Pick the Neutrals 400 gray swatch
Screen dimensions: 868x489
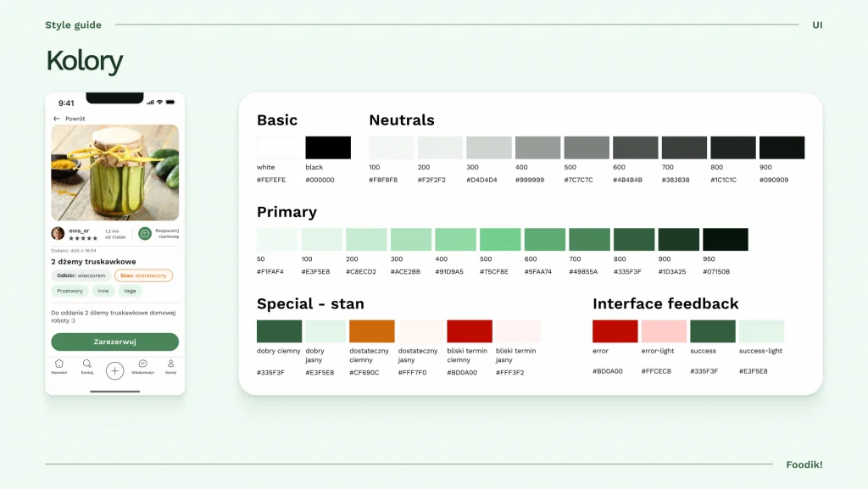[537, 147]
